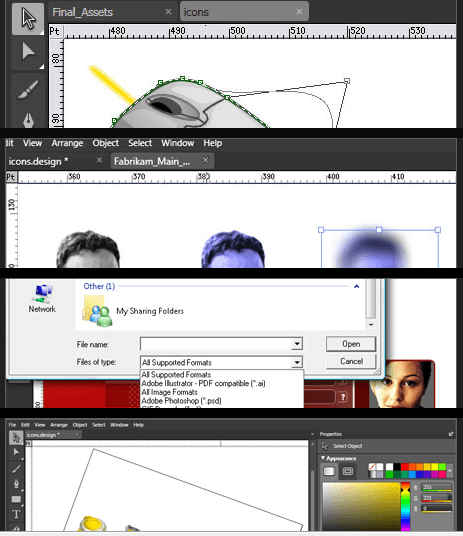Select the large Selection arrow tool beside Final_Assets tab
The height and width of the screenshot is (536, 463).
tap(28, 19)
